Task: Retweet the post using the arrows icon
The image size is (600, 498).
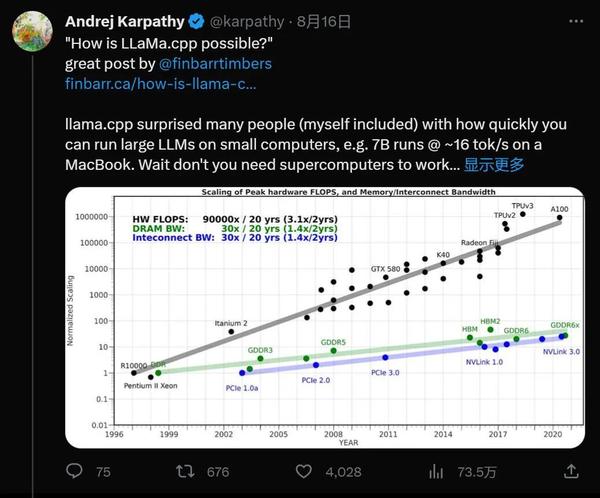Action: 185,471
